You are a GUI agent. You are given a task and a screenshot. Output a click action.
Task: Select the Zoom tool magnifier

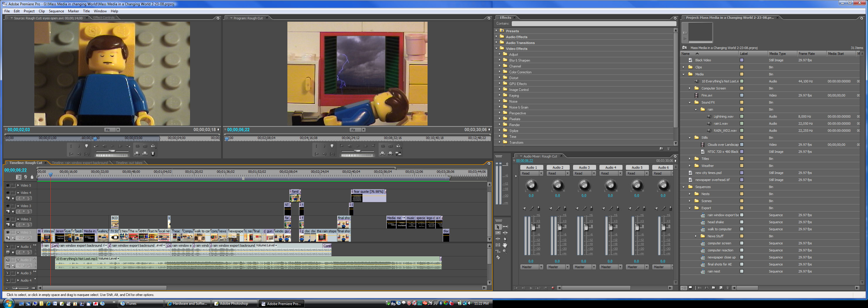point(505,251)
